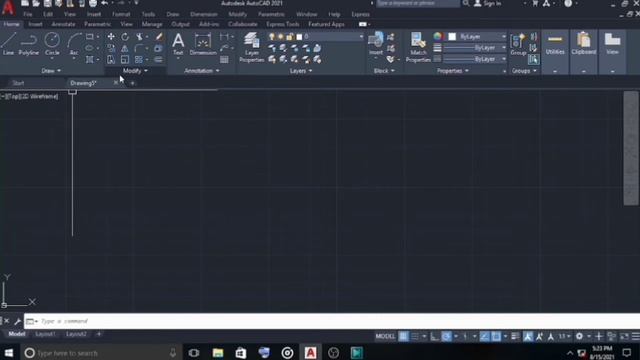Activate the Fillet tool
The height and width of the screenshot is (360, 640).
click(x=139, y=48)
